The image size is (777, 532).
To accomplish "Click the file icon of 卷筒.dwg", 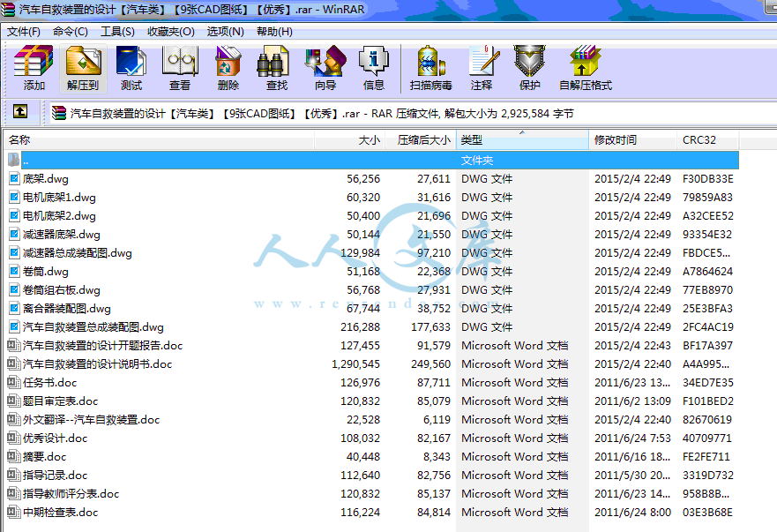I will coord(14,271).
